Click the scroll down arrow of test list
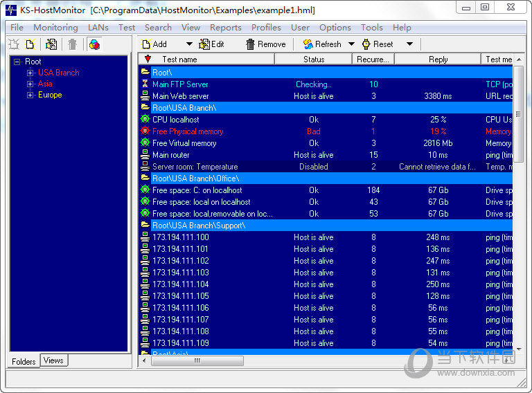 coord(519,349)
